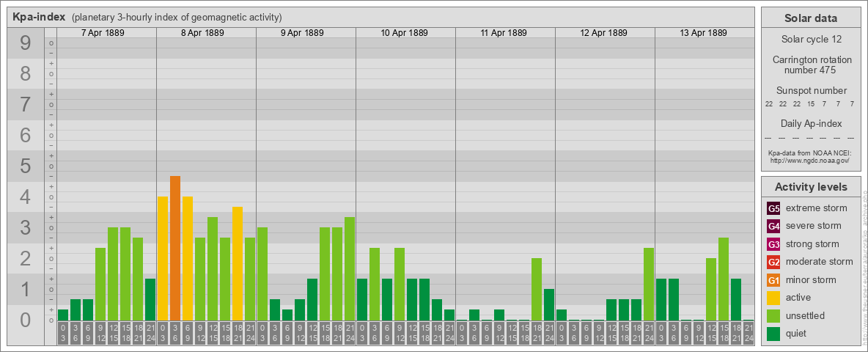Click the G2 moderate storm badge
This screenshot has width=868, height=352.
click(773, 262)
